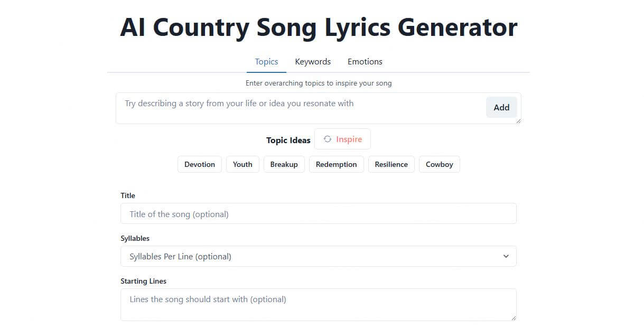
Task: Click the topic description input field
Action: point(296,104)
